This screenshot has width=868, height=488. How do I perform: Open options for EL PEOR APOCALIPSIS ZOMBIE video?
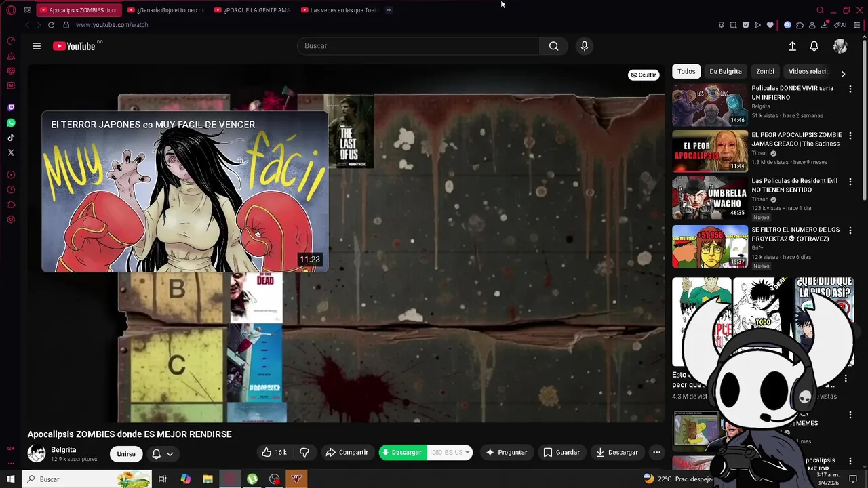pos(850,136)
